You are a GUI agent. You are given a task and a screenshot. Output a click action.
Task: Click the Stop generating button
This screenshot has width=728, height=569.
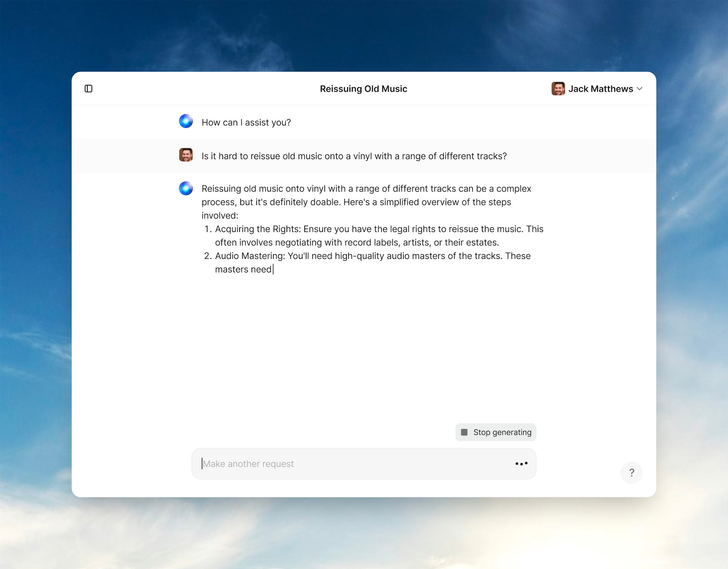pyautogui.click(x=495, y=432)
